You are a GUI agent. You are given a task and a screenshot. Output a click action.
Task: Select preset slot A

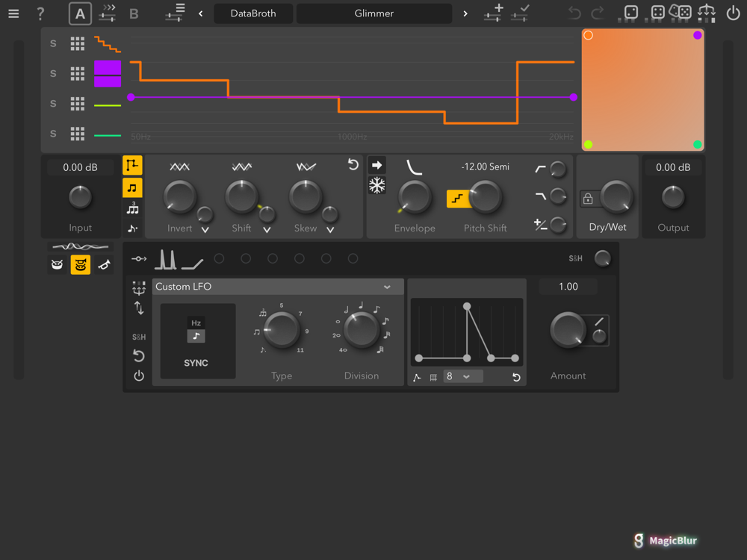click(x=80, y=13)
